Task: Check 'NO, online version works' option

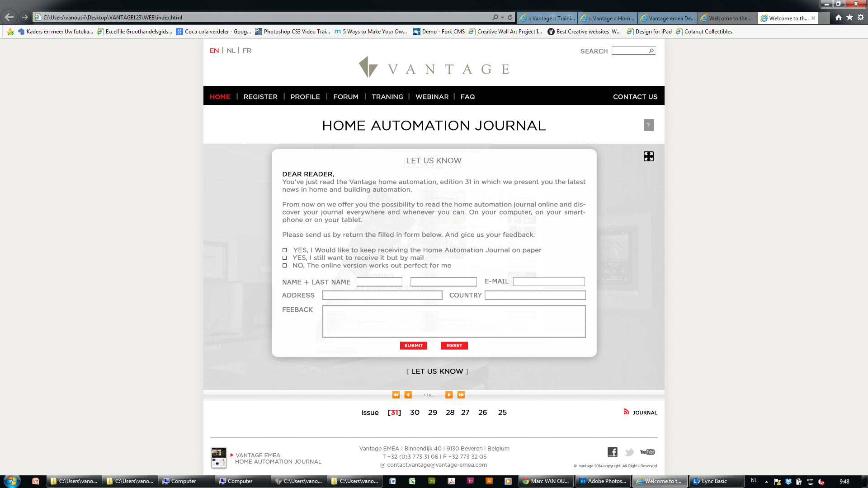Action: coord(284,265)
